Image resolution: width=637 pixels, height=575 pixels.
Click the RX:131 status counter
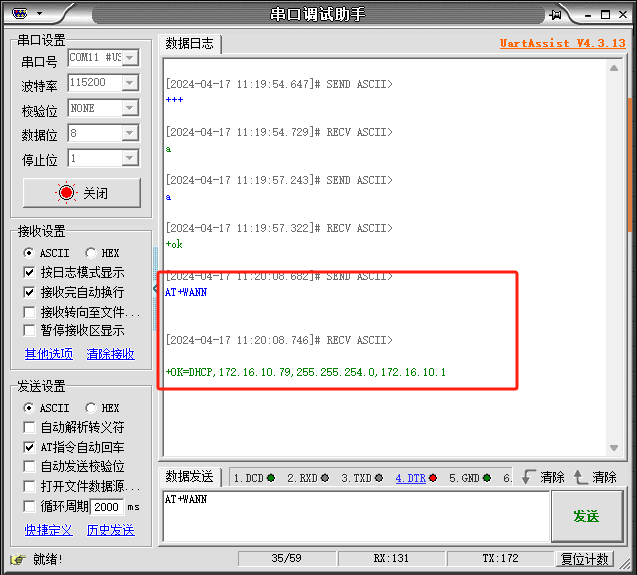[392, 558]
